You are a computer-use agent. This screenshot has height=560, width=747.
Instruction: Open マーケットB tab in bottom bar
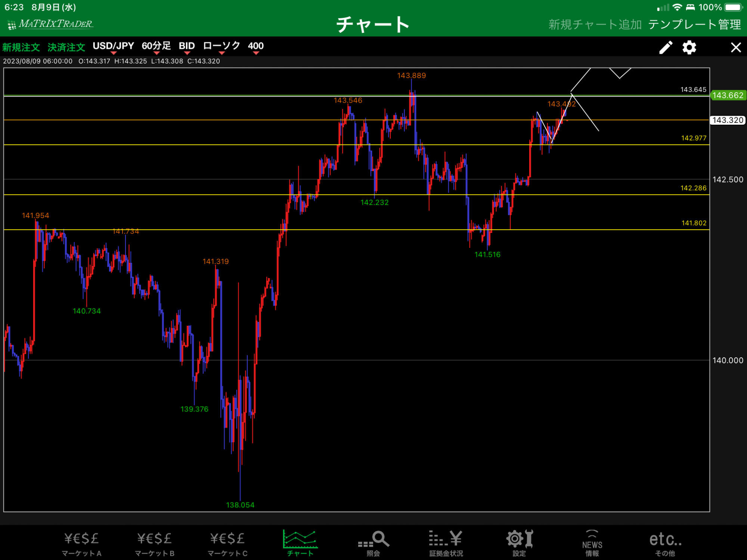(x=155, y=544)
